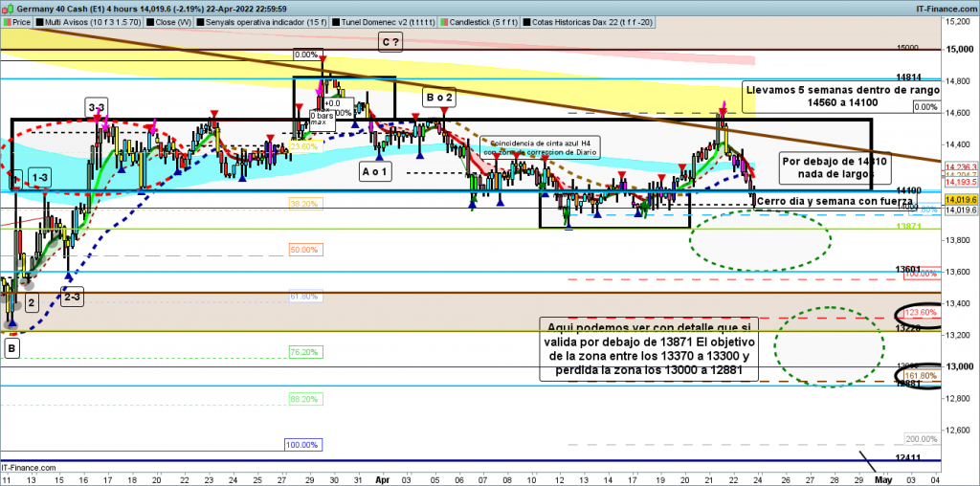Click the '3-3' wave annotation

pos(97,106)
